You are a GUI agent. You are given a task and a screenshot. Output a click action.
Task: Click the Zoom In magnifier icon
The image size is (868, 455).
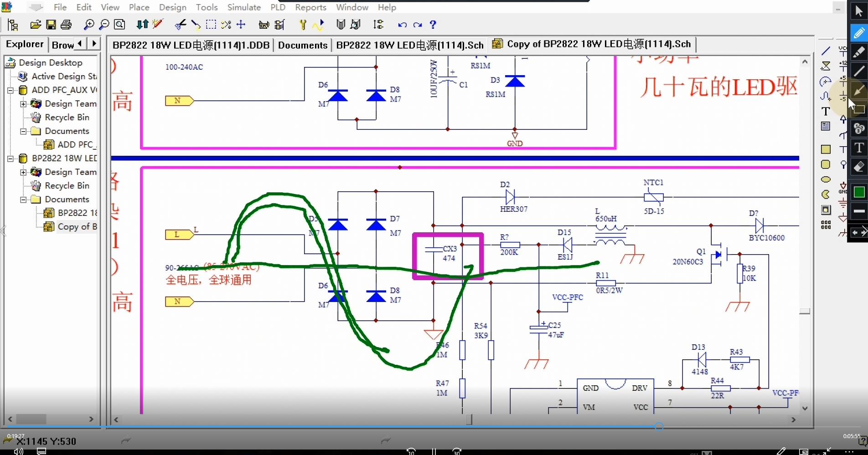pos(89,25)
